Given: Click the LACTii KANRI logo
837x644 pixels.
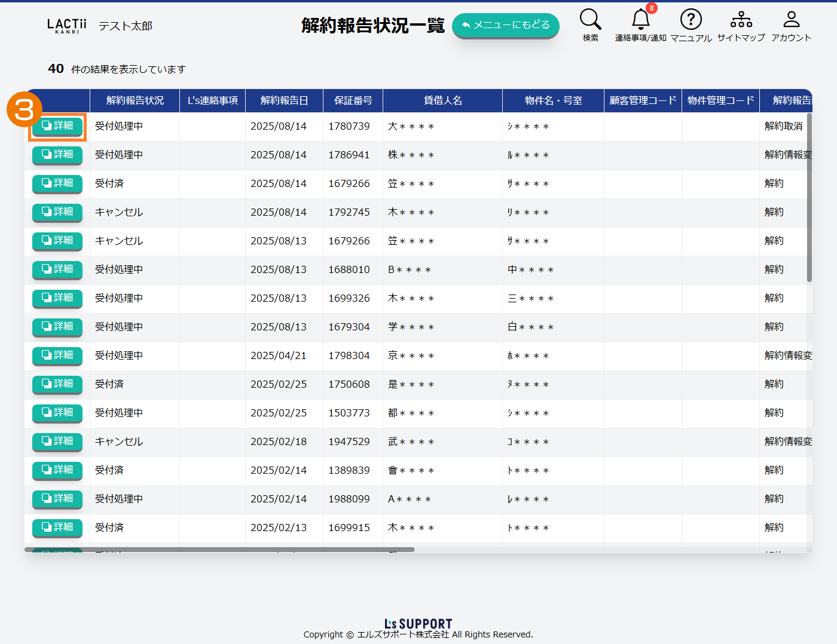Looking at the screenshot, I should 67,26.
